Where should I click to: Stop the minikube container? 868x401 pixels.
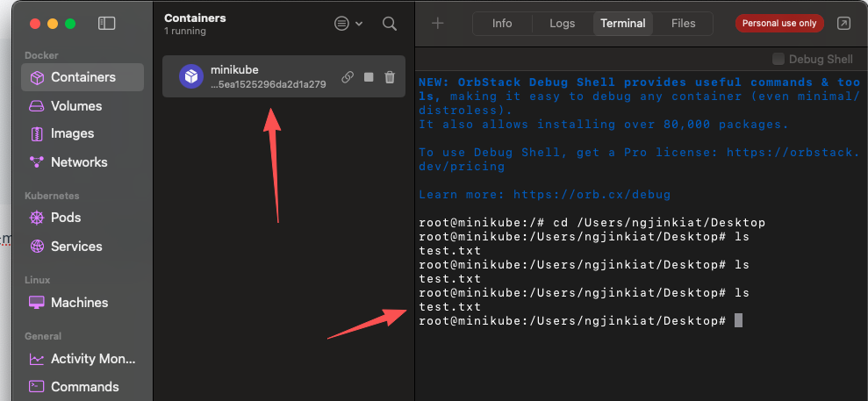369,77
